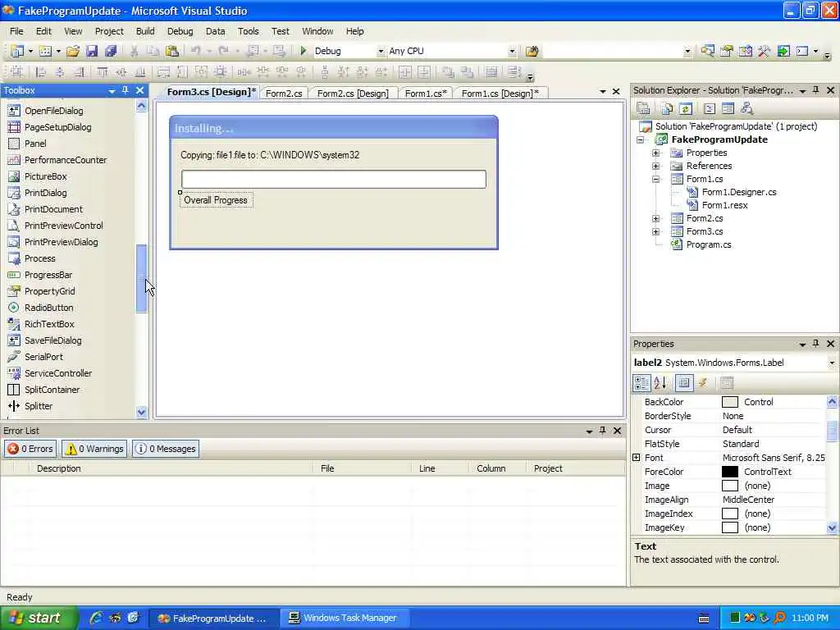
Task: Sort Error List by the File column
Action: pos(362,468)
